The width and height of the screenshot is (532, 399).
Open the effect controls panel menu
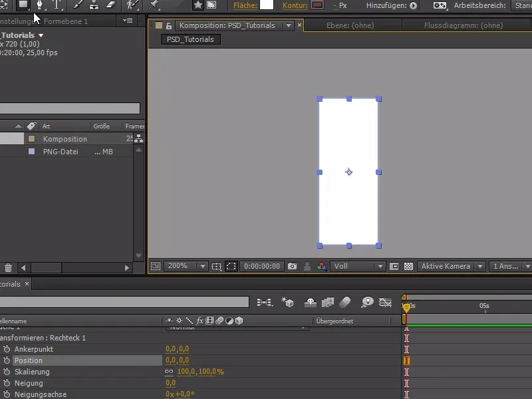128,21
